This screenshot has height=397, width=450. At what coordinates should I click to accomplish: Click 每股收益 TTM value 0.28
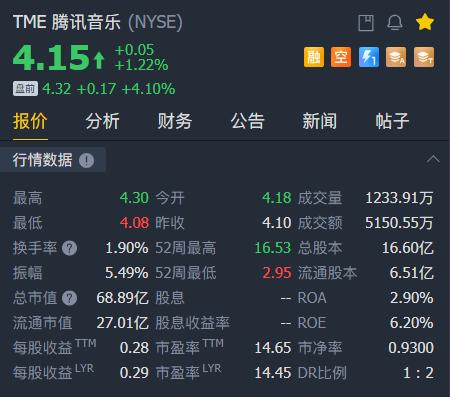tap(134, 348)
